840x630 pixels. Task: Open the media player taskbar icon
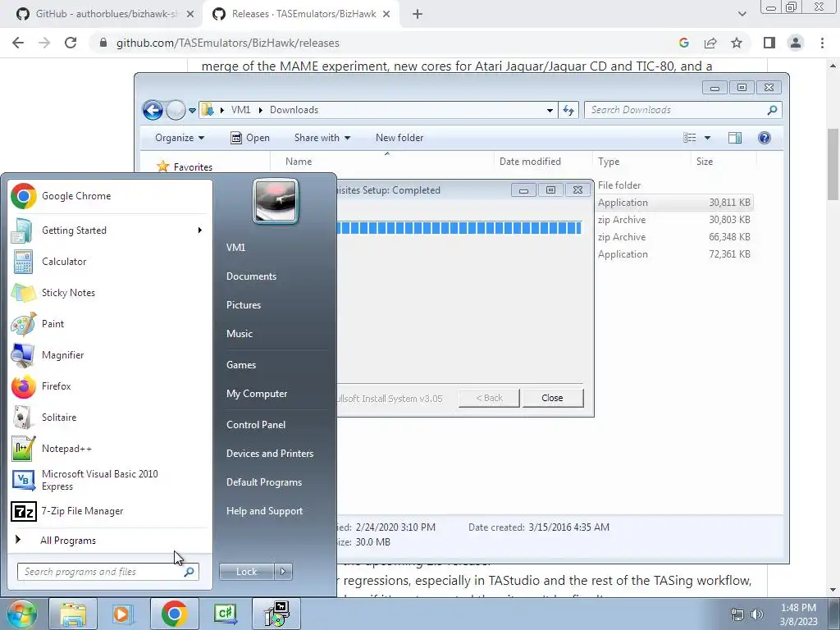[x=123, y=614]
